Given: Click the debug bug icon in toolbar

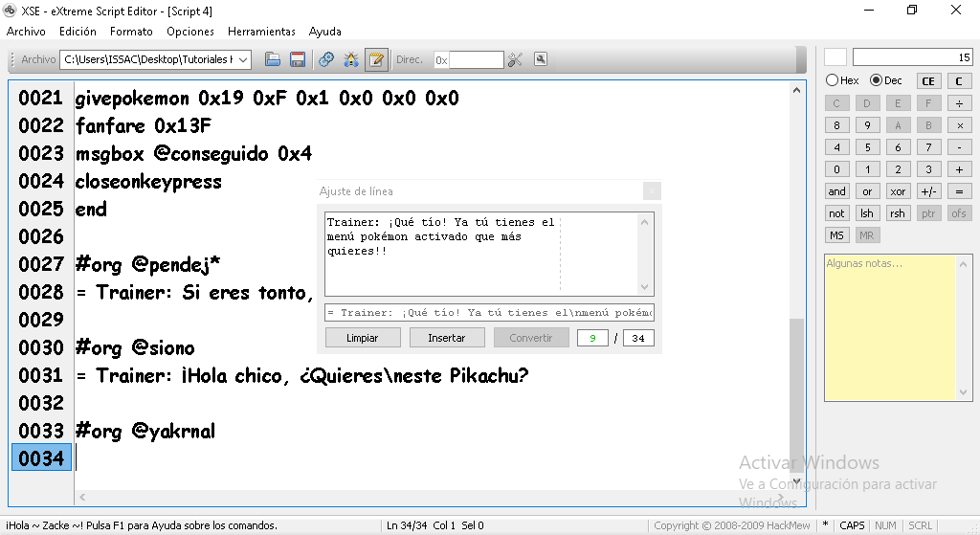Looking at the screenshot, I should tap(351, 59).
